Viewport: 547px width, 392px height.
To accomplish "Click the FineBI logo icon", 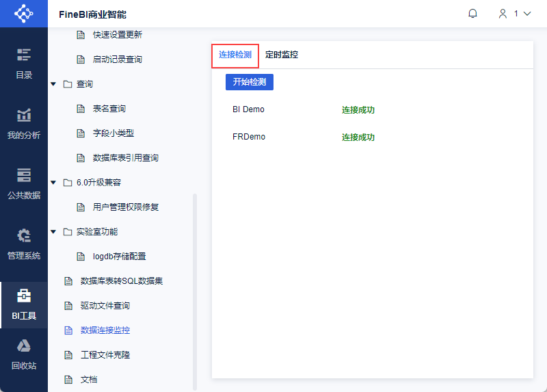I will (23, 14).
